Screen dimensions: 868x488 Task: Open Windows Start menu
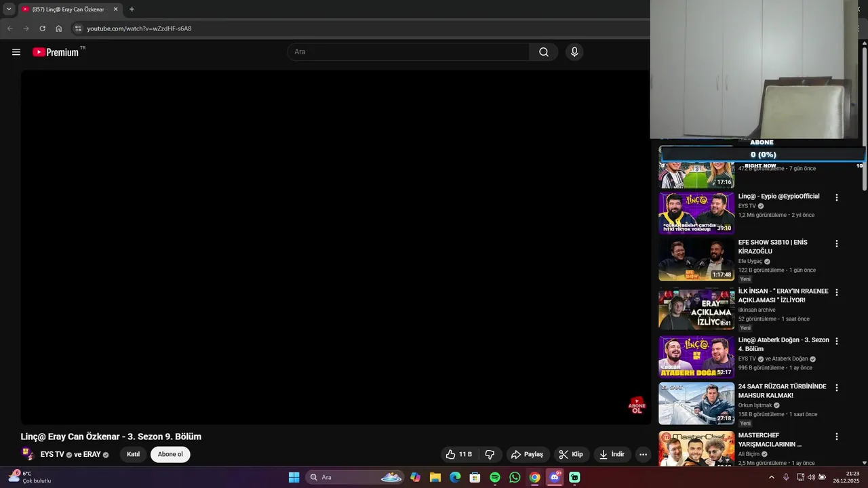[x=294, y=477]
